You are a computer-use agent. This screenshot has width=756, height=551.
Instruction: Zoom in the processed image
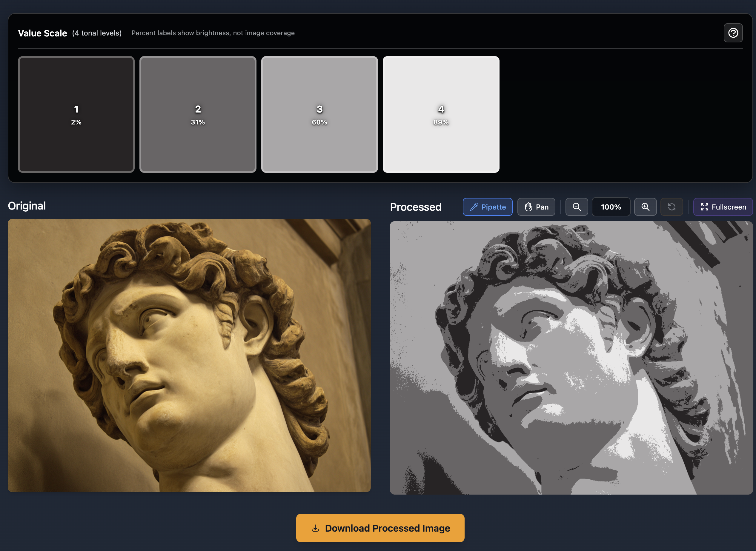coord(645,207)
